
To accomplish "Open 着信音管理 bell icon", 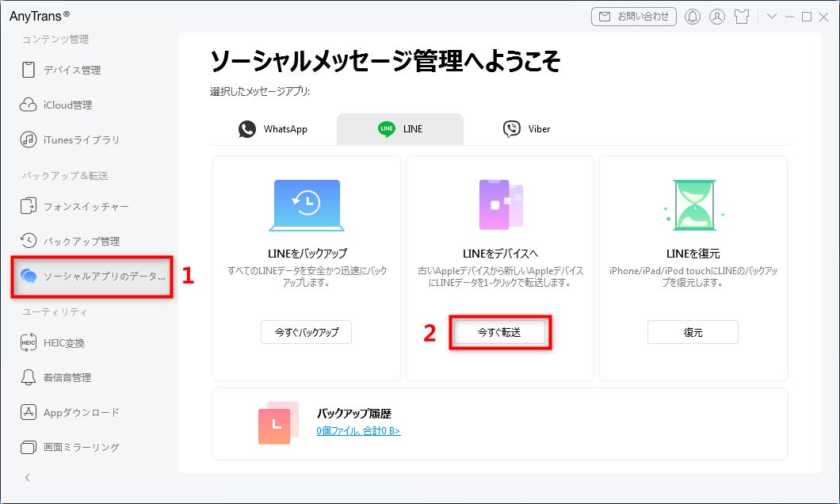I will pyautogui.click(x=28, y=377).
